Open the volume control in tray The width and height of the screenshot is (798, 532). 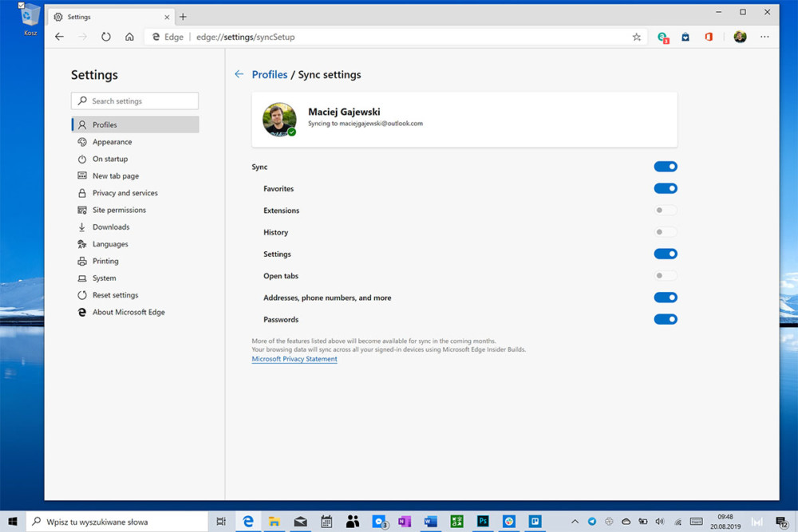660,522
